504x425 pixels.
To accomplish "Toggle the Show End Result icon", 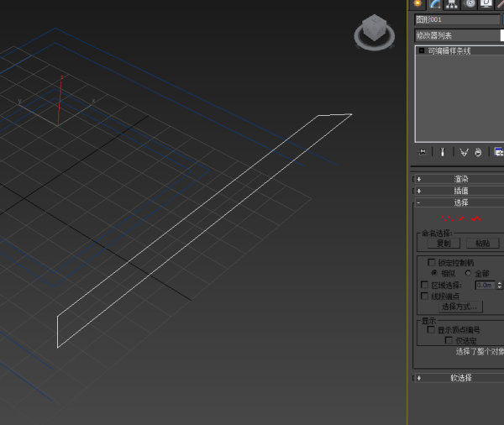I will coord(443,152).
